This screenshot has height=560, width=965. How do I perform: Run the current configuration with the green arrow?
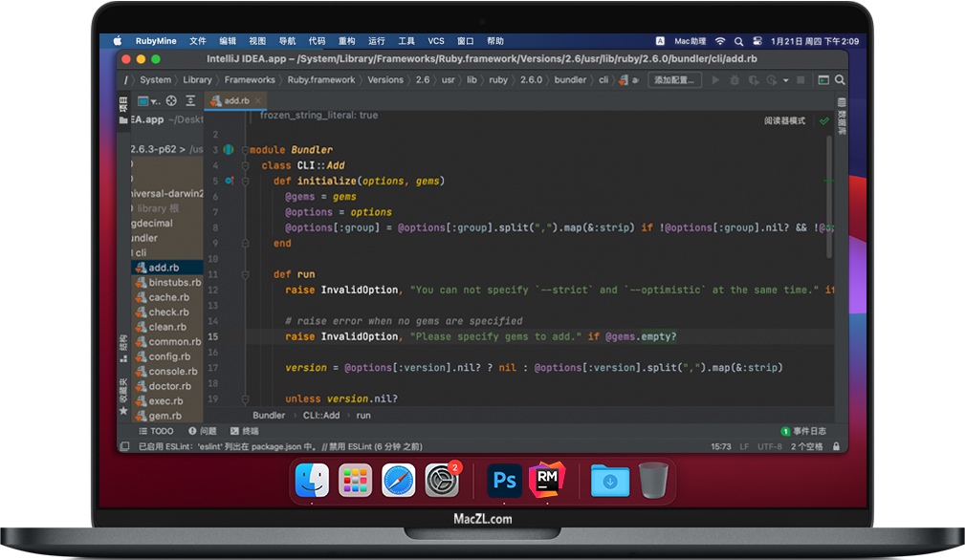(x=715, y=81)
